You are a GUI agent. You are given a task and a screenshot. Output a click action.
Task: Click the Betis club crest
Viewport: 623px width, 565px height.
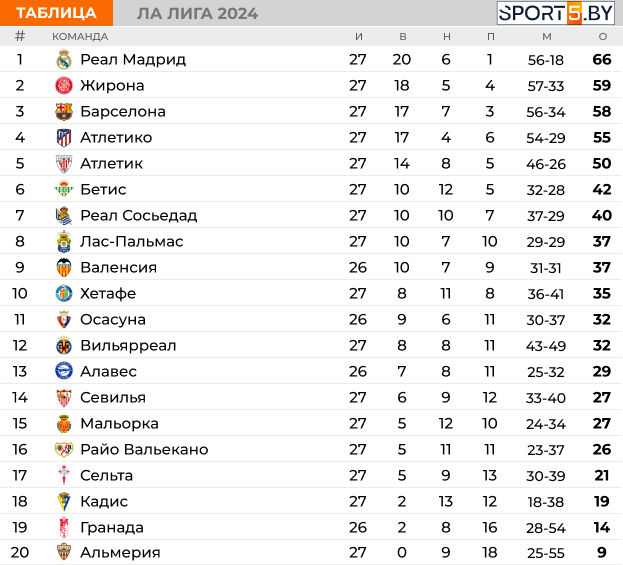coord(64,189)
